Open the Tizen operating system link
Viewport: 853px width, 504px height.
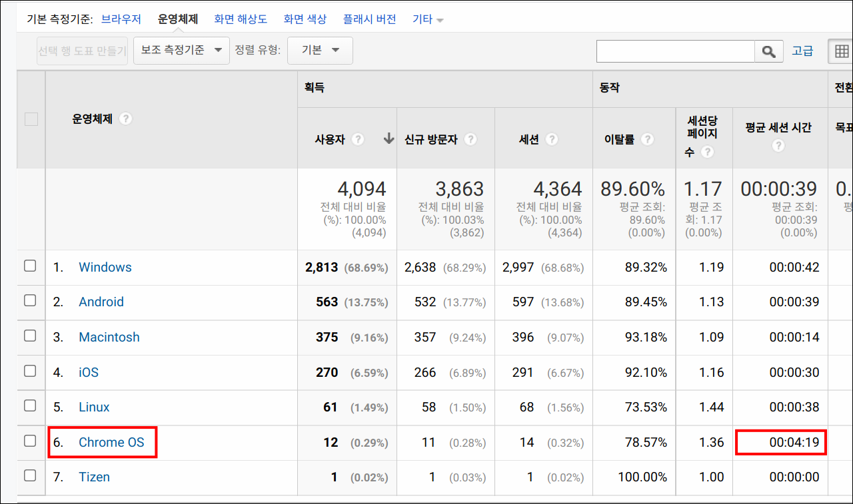[94, 477]
